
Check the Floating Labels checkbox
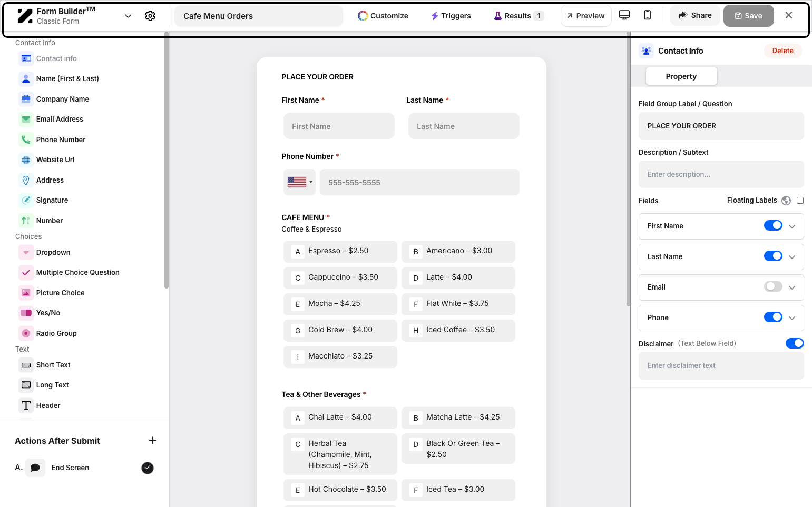pos(800,200)
